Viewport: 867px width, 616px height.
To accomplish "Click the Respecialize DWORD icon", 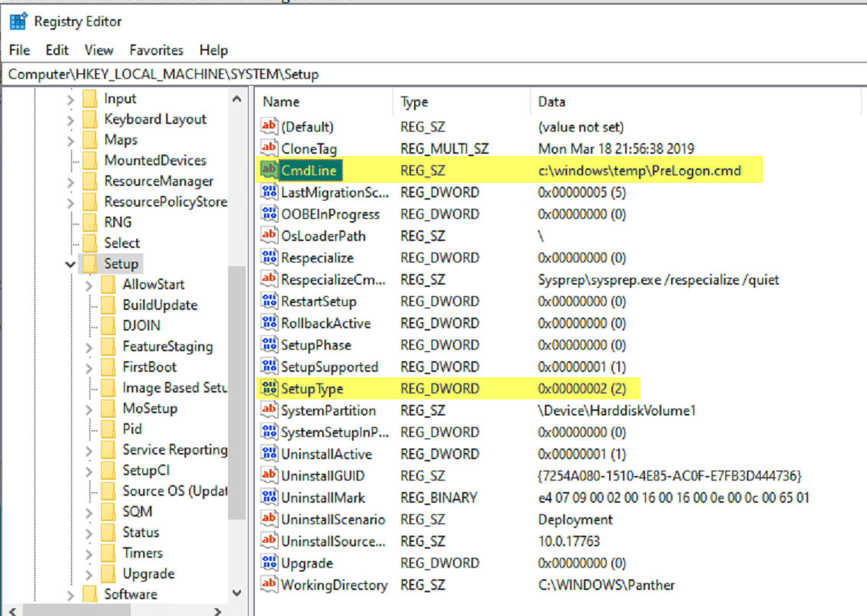I will 269,258.
